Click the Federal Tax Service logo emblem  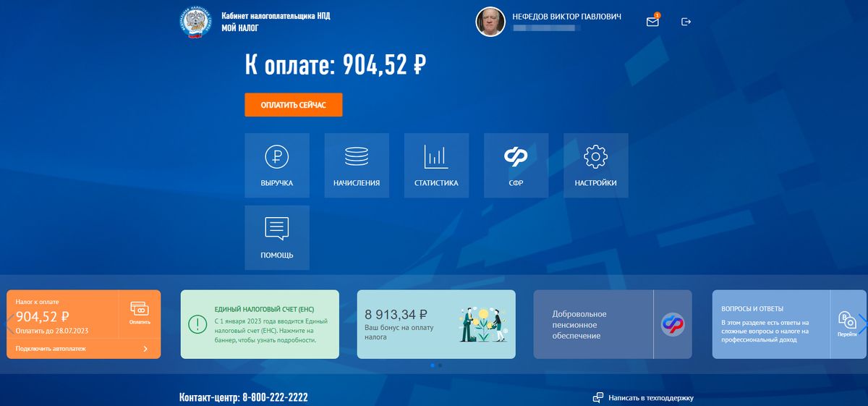(196, 22)
